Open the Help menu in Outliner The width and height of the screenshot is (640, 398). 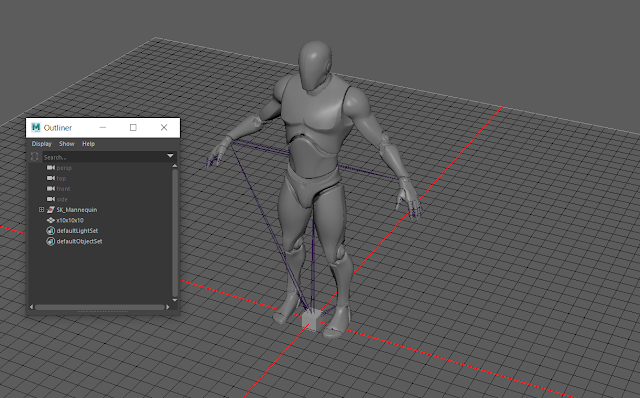coord(89,144)
